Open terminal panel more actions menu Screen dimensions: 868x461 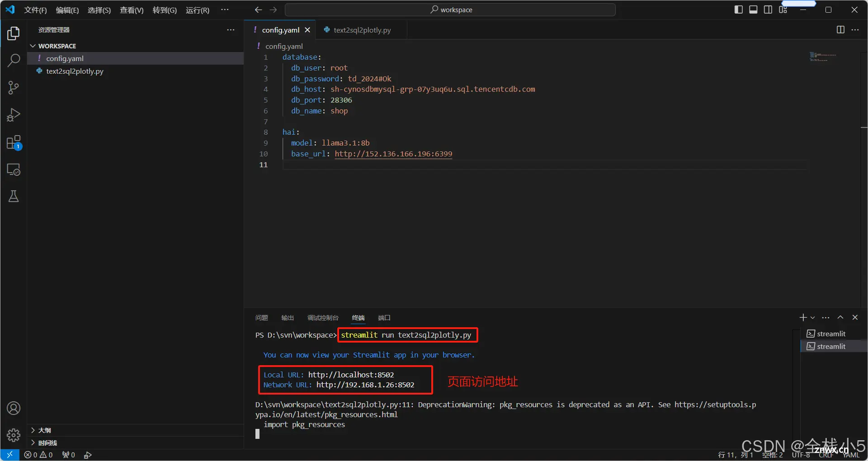pyautogui.click(x=826, y=318)
